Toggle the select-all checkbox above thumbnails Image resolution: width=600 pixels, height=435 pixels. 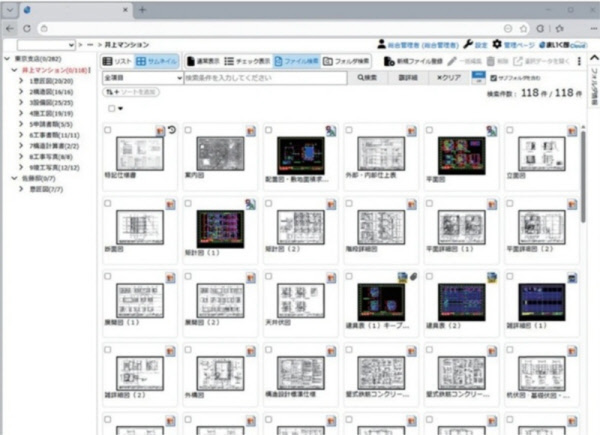tap(111, 109)
